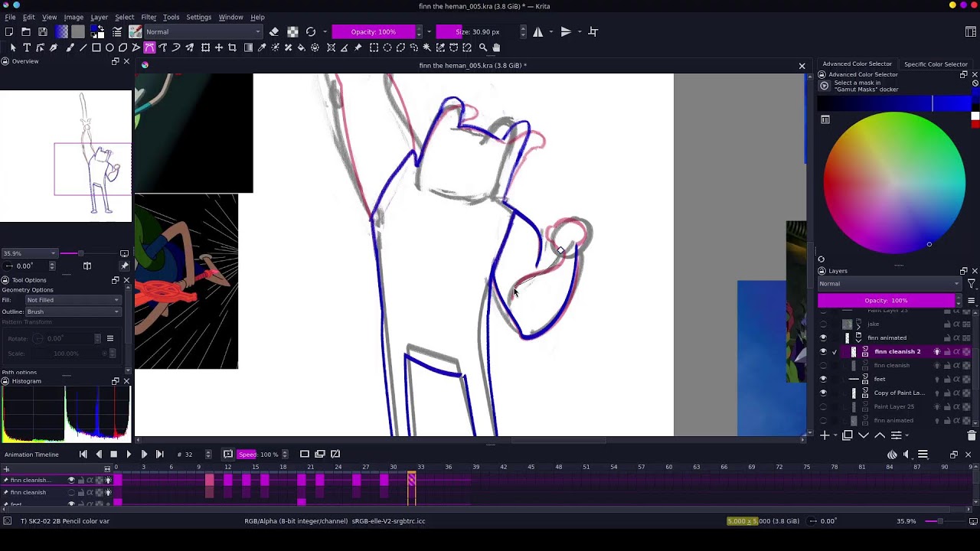Toggle preserve alpha in the toolbar
980x551 pixels.
pos(292,31)
